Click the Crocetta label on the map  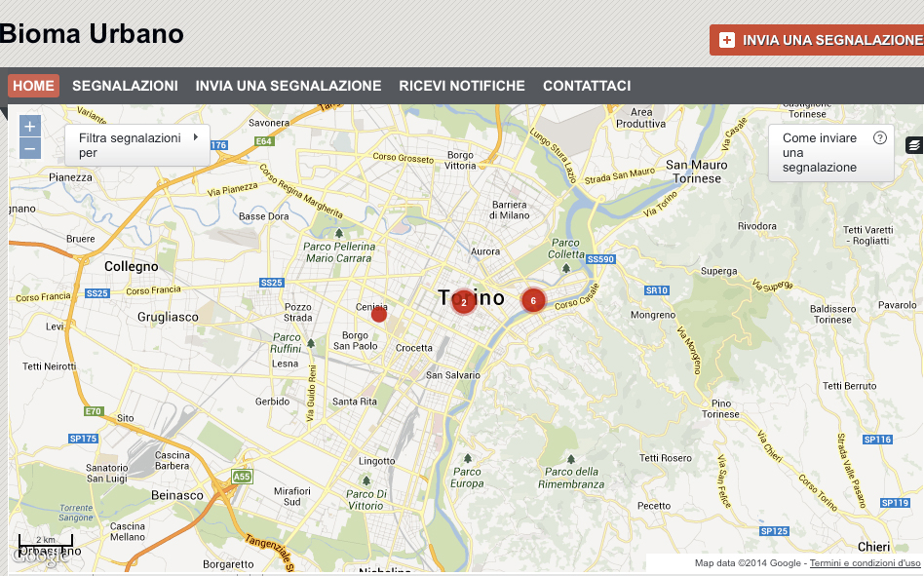coord(413,348)
